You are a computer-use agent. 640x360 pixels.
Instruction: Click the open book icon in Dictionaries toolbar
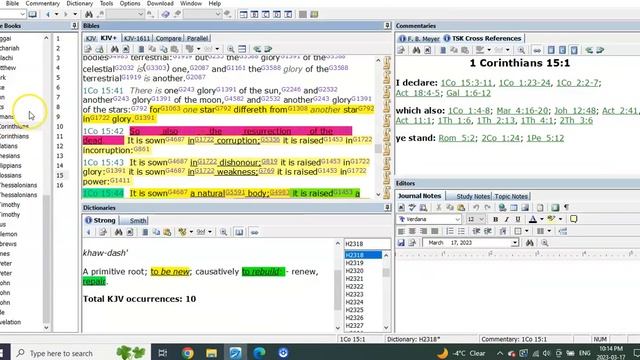[239, 232]
